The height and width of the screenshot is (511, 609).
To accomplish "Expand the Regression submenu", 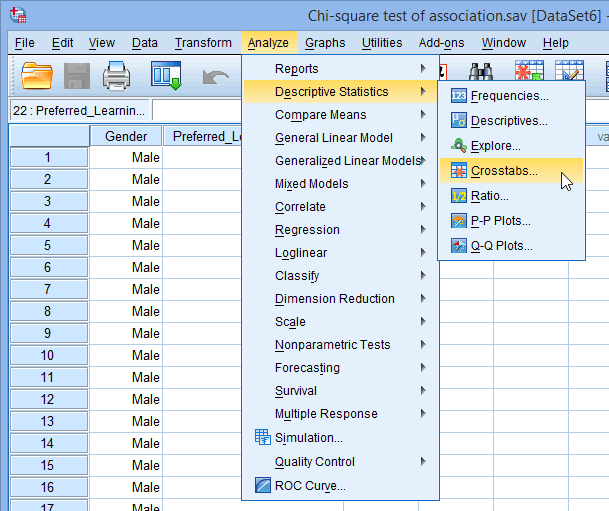I will [340, 229].
